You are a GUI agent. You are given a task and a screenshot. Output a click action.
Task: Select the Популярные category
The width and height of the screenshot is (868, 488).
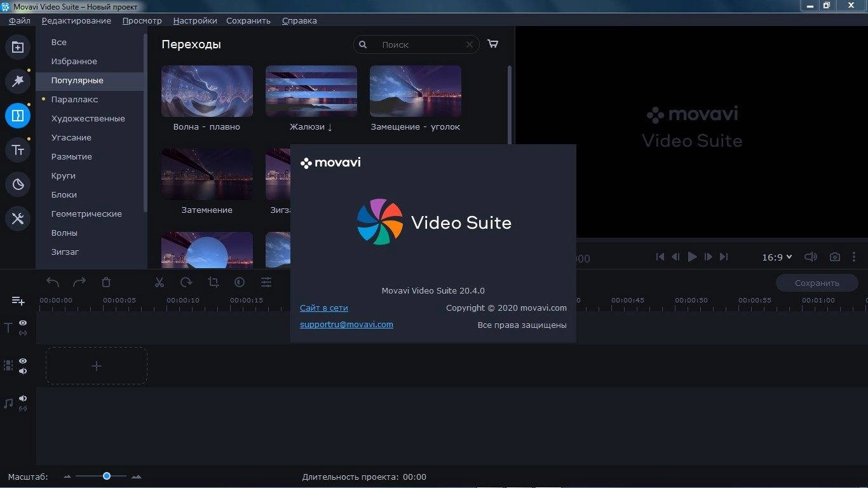coord(90,80)
